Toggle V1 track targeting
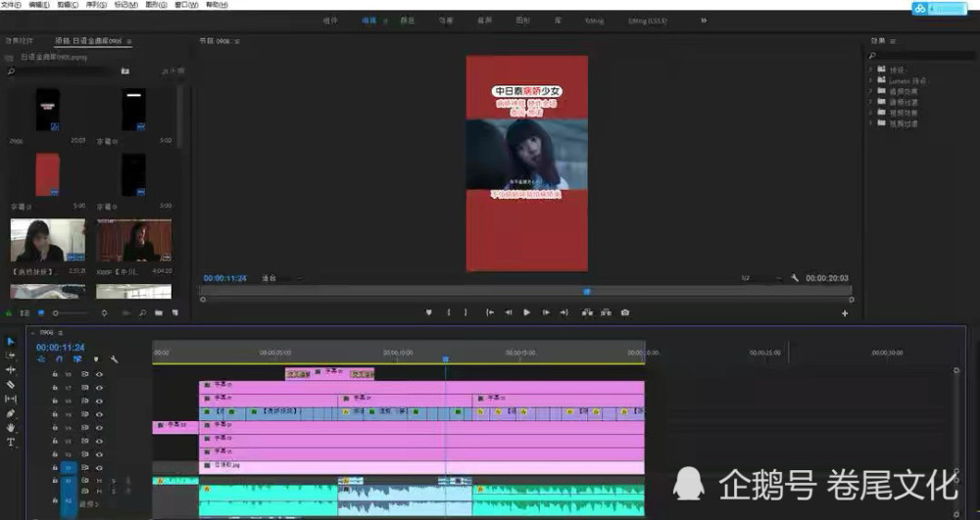This screenshot has width=980, height=520. click(x=69, y=467)
